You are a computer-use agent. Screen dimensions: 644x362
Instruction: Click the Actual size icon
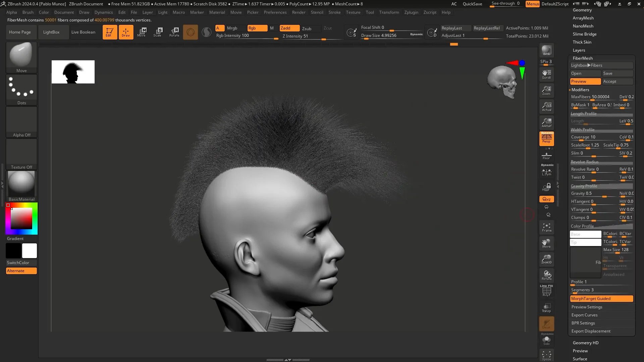(x=546, y=107)
